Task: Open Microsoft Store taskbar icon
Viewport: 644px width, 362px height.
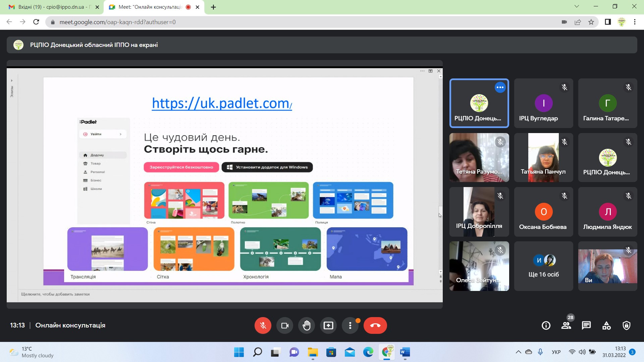Action: (x=331, y=352)
